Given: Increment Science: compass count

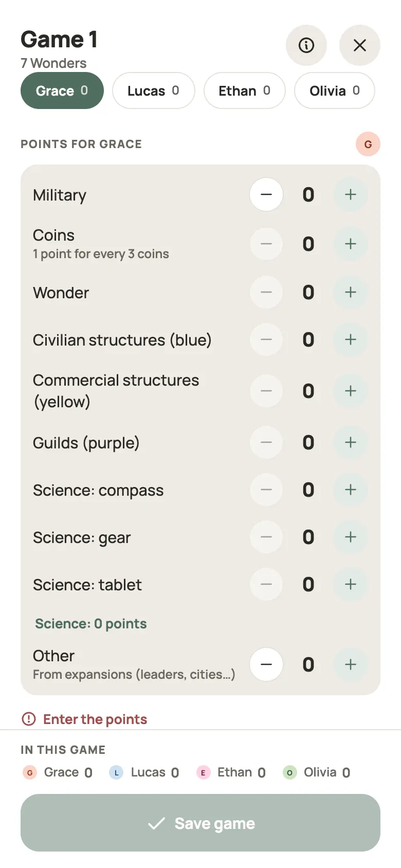Looking at the screenshot, I should click(351, 490).
